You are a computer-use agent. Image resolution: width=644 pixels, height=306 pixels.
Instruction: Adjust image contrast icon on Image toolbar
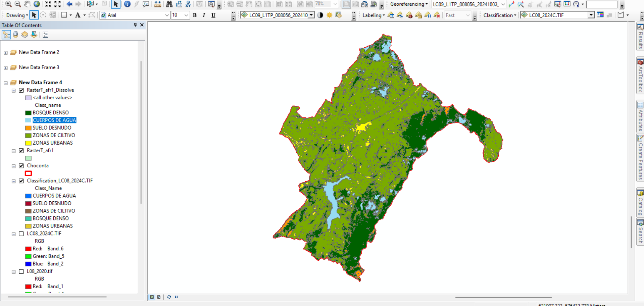pos(320,15)
